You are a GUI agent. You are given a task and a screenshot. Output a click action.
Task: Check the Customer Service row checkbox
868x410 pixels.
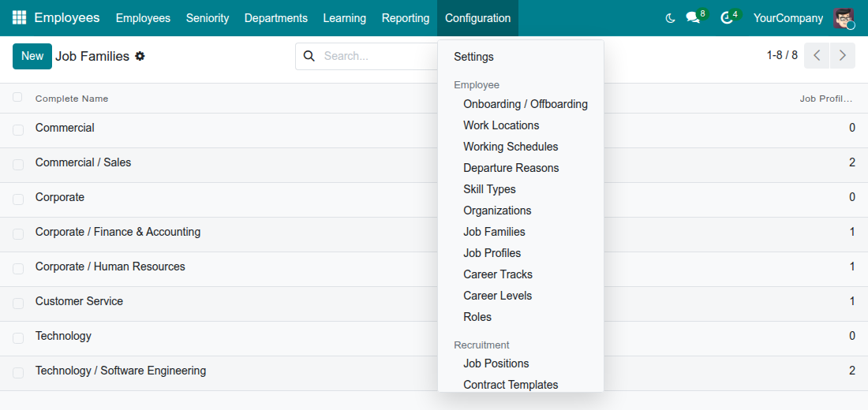coord(18,304)
